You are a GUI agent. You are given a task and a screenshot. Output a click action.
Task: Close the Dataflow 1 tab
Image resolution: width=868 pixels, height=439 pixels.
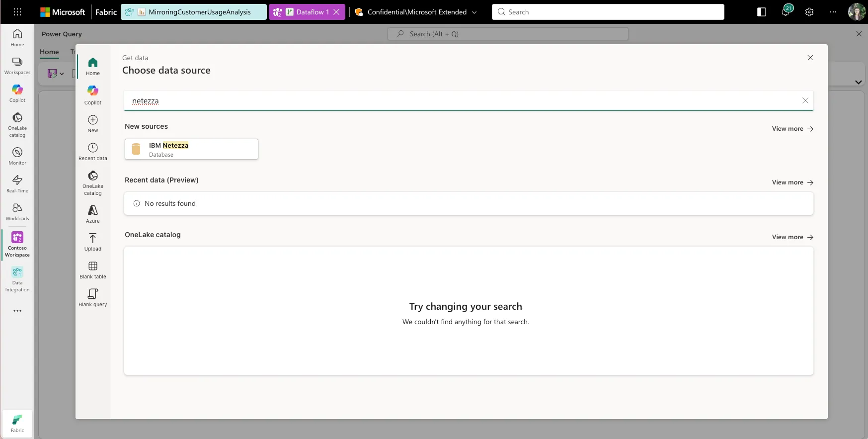[x=336, y=12]
